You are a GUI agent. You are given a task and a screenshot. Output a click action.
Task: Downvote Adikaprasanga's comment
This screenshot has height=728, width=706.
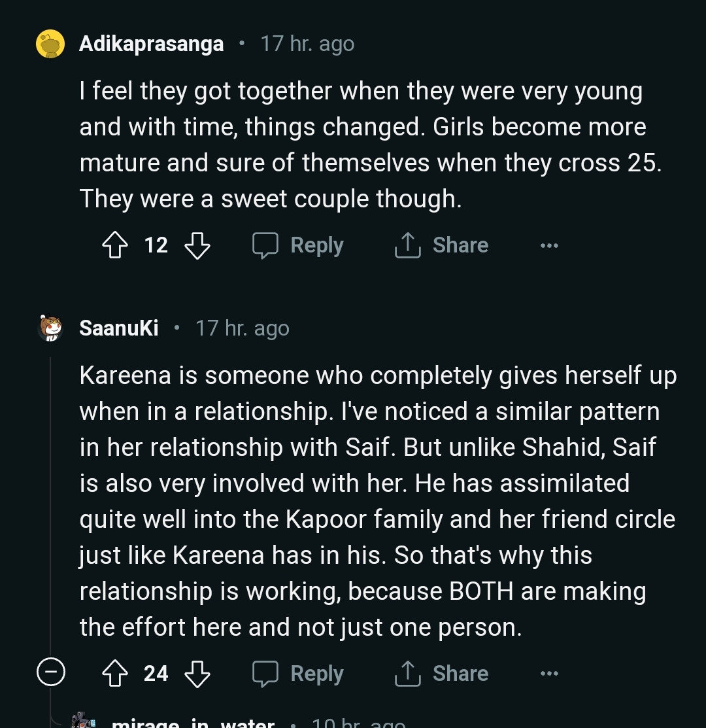tap(197, 246)
